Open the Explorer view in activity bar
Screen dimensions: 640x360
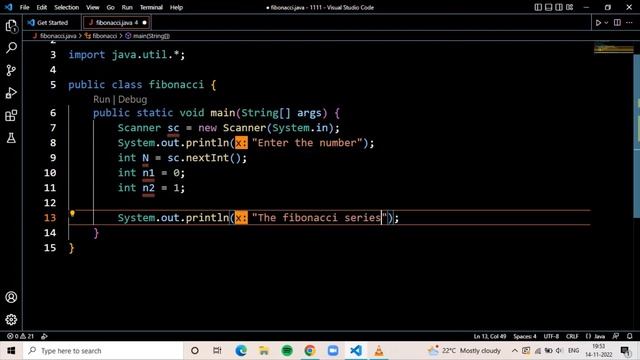point(11,26)
